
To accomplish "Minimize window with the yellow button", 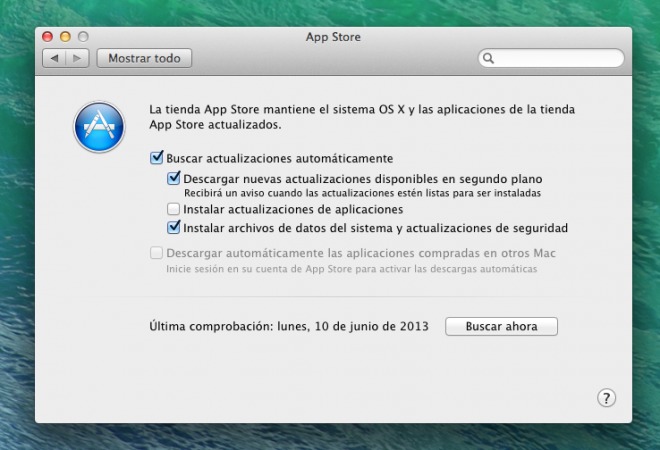I will (x=65, y=37).
